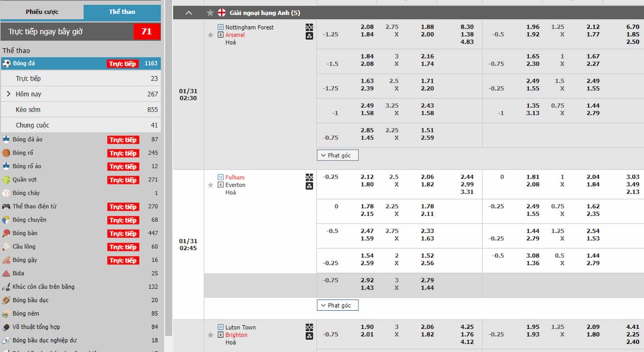Open the Bóng đá sport category
This screenshot has height=352, width=644.
[x=80, y=63]
